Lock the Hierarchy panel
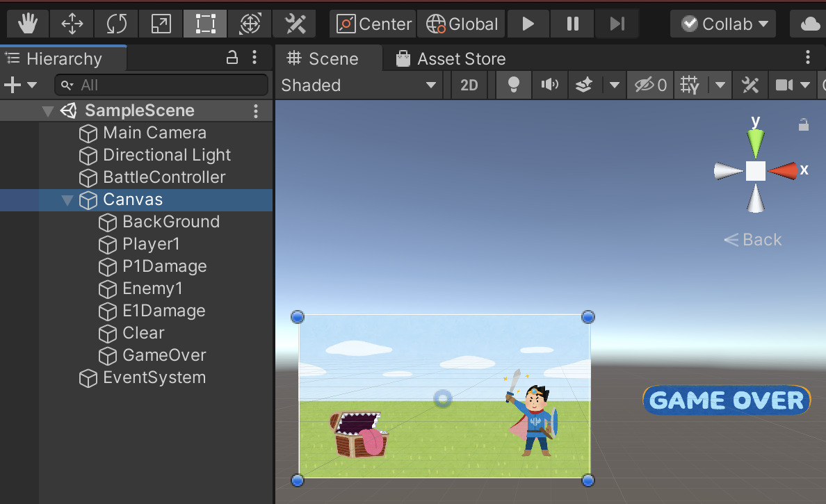Viewport: 826px width, 504px height. click(232, 58)
